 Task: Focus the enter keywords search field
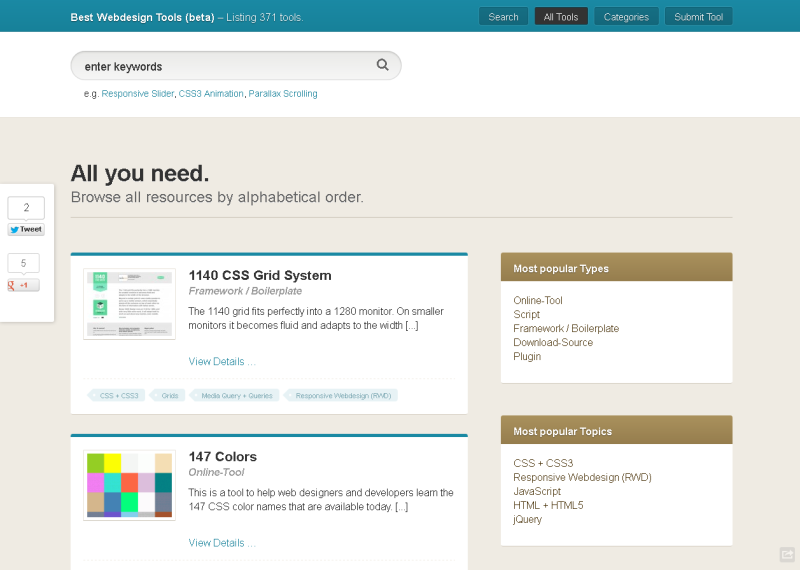236,65
